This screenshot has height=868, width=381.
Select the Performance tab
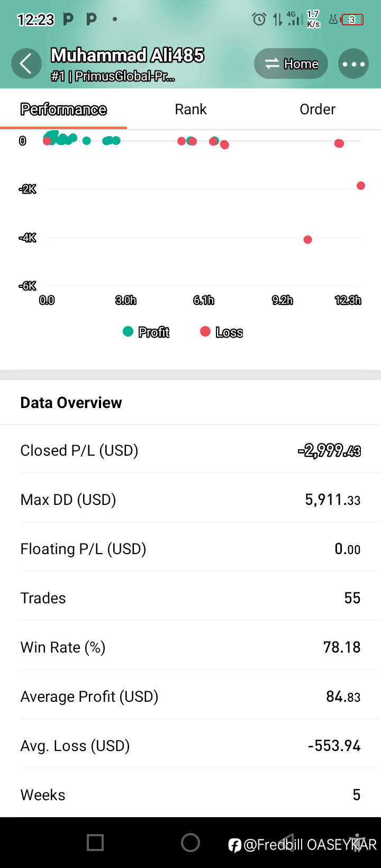63,109
